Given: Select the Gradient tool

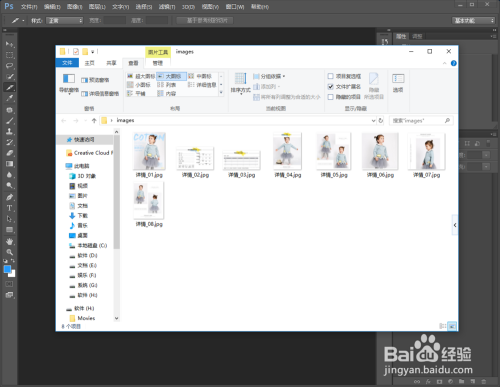Looking at the screenshot, I should pyautogui.click(x=9, y=164).
